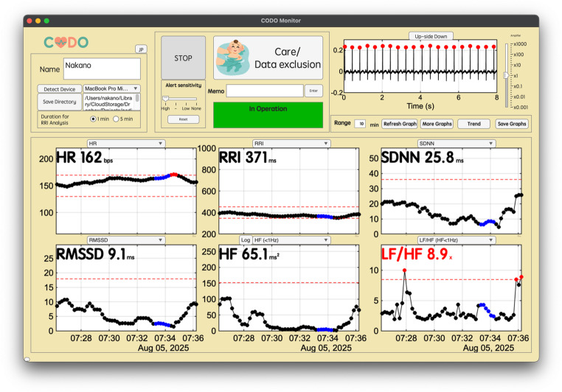Open More Graphs
562x392 pixels.
tap(437, 124)
